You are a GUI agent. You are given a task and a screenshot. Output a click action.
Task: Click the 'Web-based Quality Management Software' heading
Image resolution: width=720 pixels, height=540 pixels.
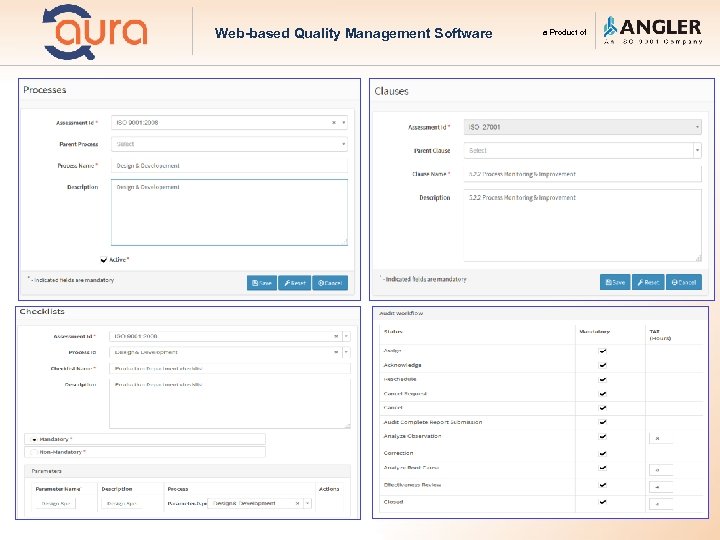point(354,34)
